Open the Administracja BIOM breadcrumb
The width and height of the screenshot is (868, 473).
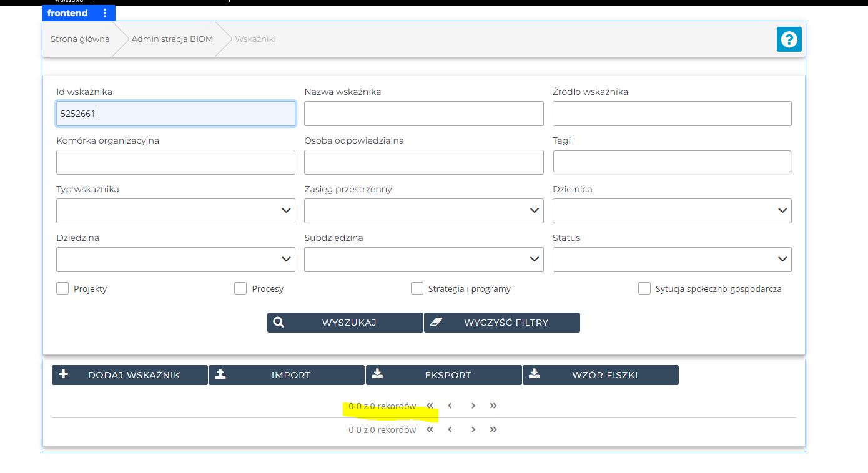[172, 39]
